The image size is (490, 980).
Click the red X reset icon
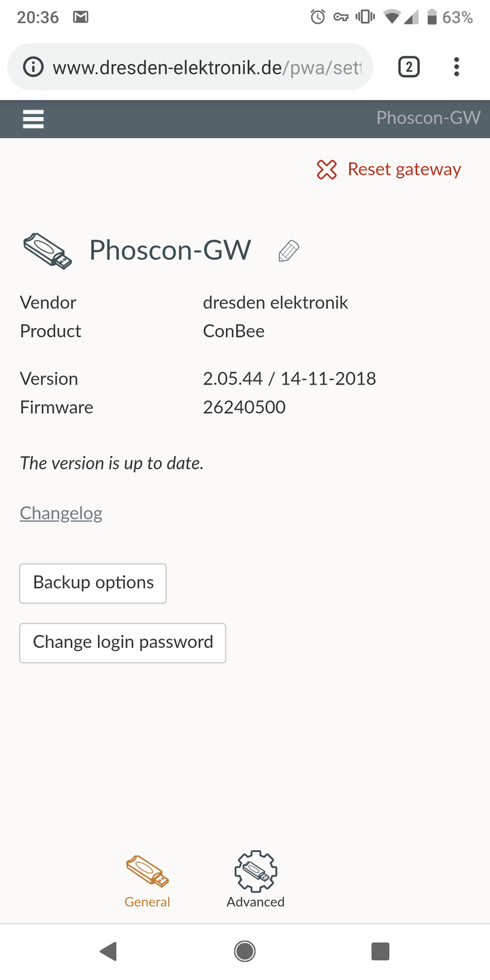tap(327, 169)
